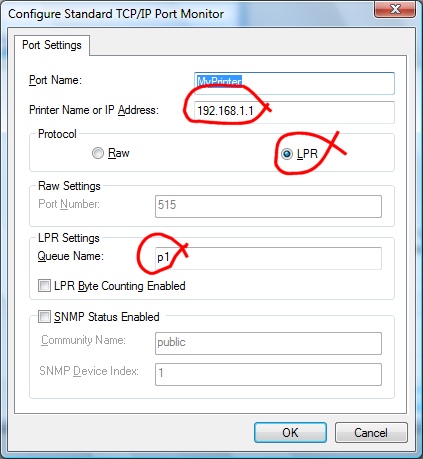Enable the SNMP Status Enabled checkbox
The width and height of the screenshot is (423, 459).
(44, 317)
